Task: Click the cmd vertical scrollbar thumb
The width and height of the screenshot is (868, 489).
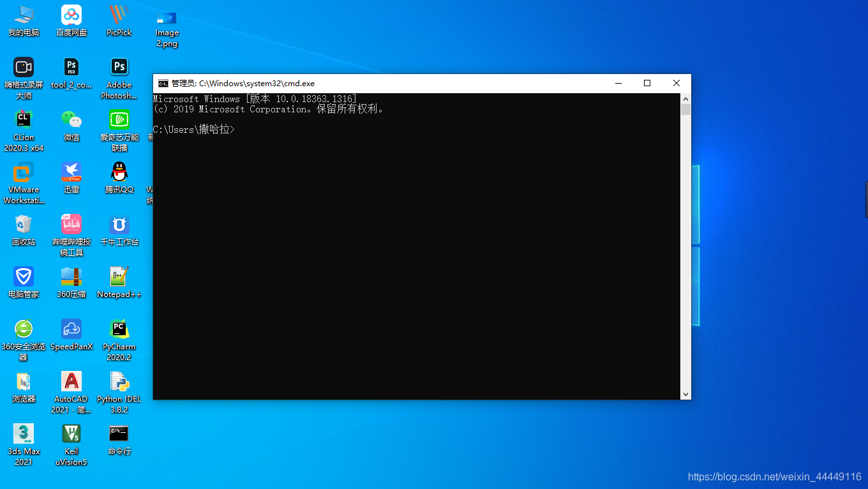Action: point(685,109)
